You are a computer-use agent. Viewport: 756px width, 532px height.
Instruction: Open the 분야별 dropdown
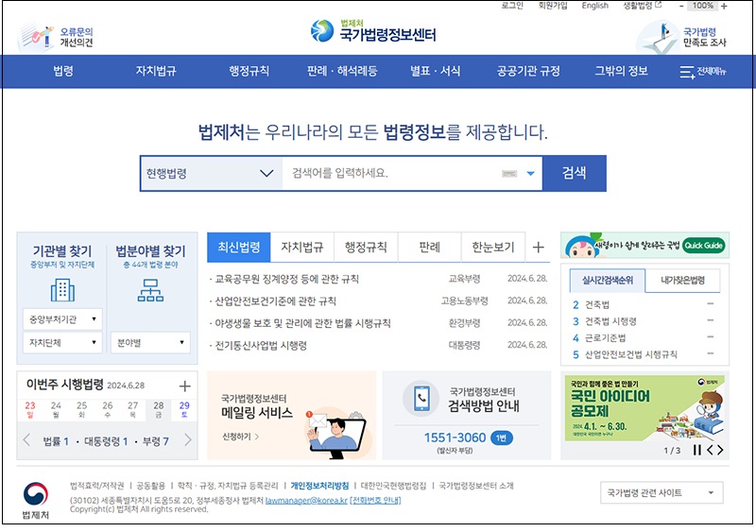150,343
